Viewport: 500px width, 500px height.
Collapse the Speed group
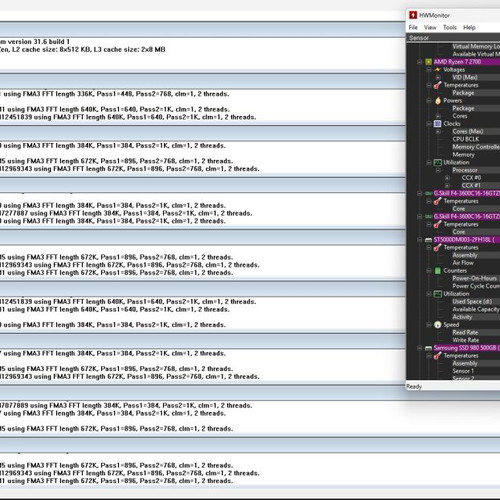click(429, 325)
